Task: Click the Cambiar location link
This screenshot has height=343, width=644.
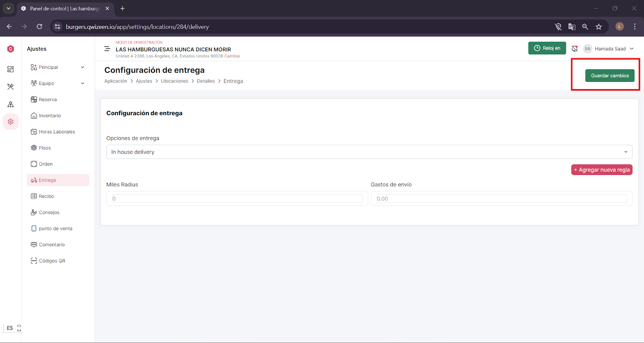Action: tap(232, 56)
